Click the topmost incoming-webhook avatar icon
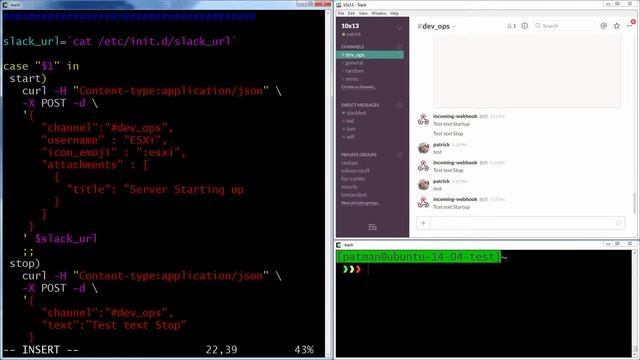The width and height of the screenshot is (640, 360). (x=423, y=120)
